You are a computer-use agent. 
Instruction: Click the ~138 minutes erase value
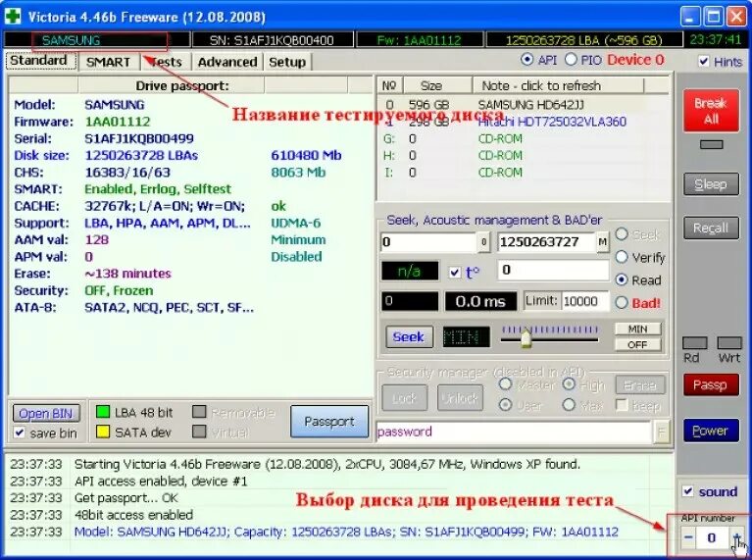[x=128, y=274]
